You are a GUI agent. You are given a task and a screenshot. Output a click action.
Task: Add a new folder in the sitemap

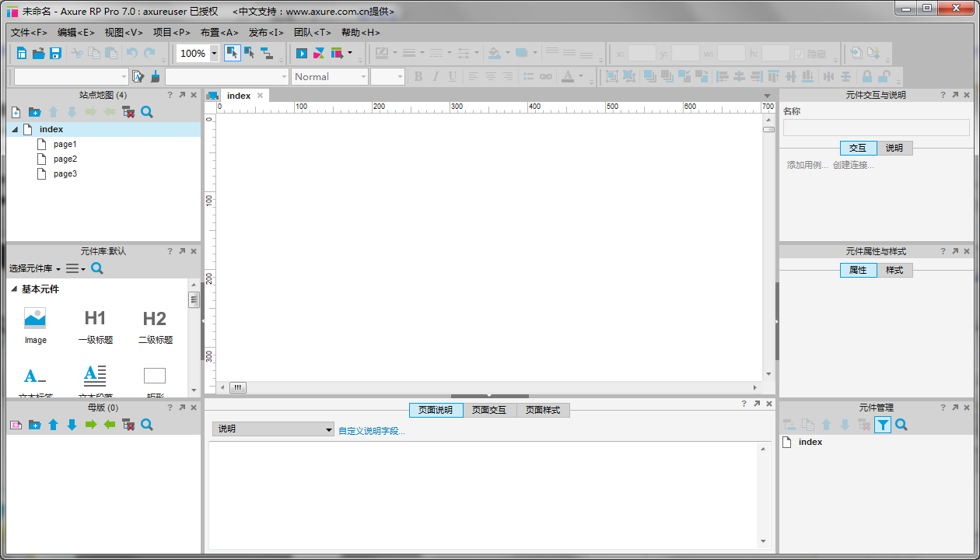34,111
